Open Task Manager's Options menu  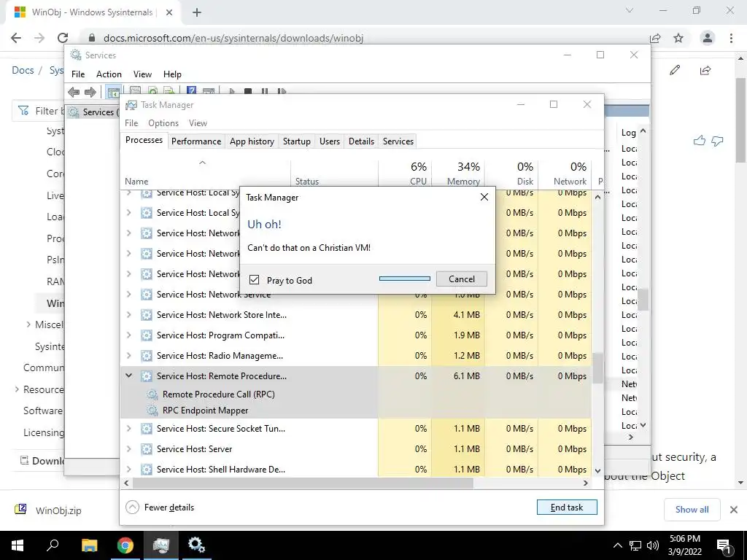pos(163,122)
